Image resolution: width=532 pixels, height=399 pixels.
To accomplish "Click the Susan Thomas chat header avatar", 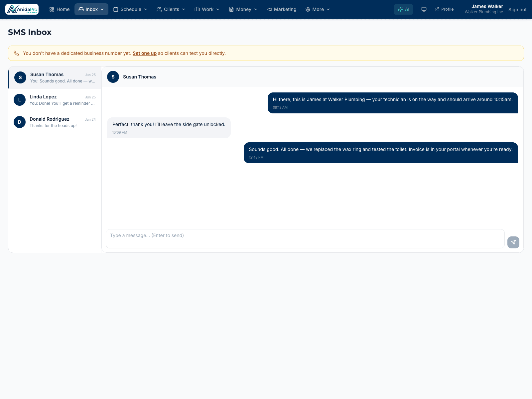I will (113, 77).
